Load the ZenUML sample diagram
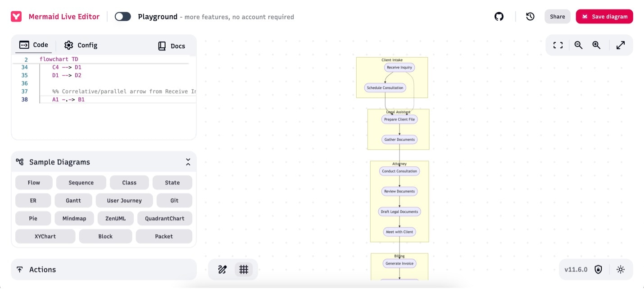 coord(115,218)
